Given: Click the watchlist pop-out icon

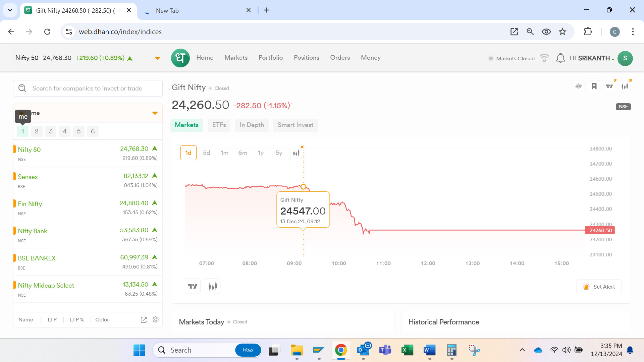Looking at the screenshot, I should point(144,320).
